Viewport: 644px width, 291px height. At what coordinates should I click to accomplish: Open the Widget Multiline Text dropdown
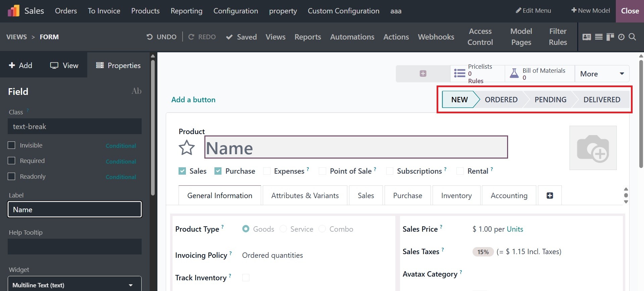point(75,285)
